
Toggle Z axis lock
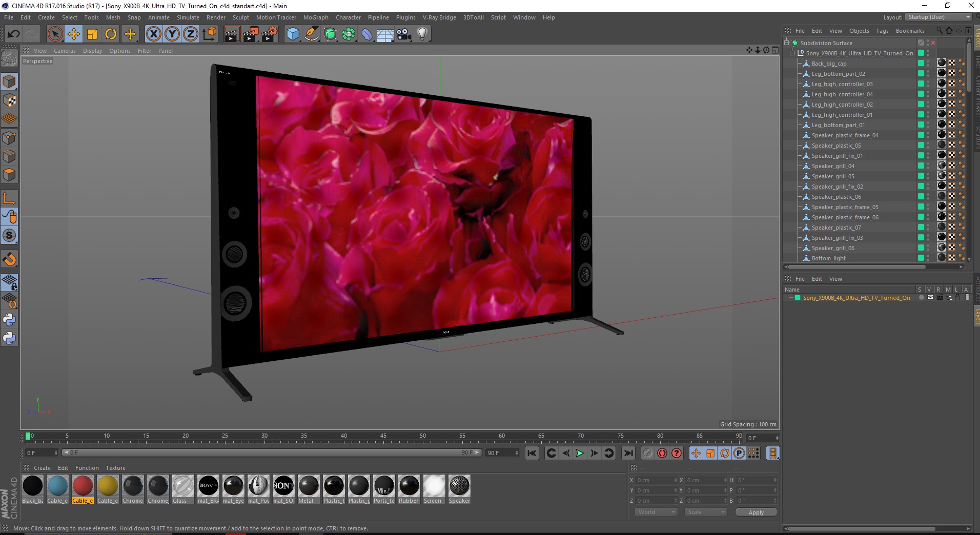point(191,34)
